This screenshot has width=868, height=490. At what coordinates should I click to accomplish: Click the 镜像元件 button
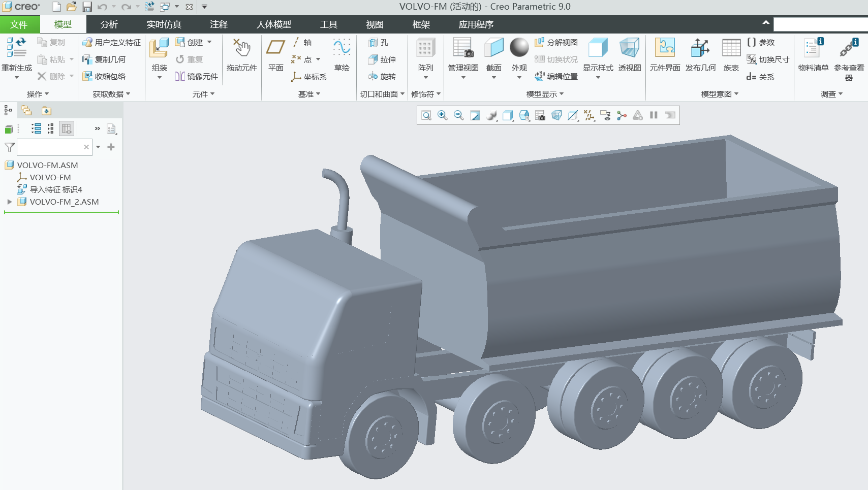coord(196,76)
